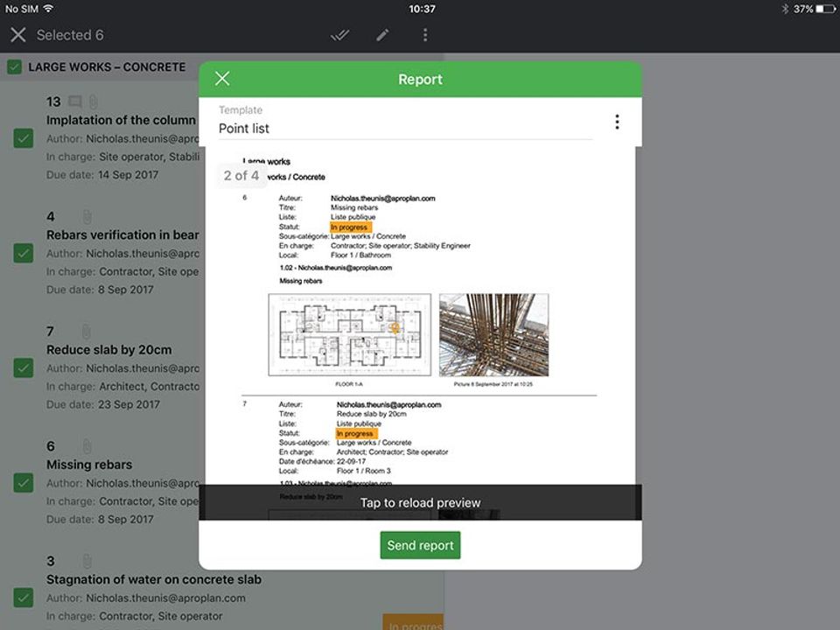
Task: Click the double-checkmark select all icon
Action: point(339,35)
